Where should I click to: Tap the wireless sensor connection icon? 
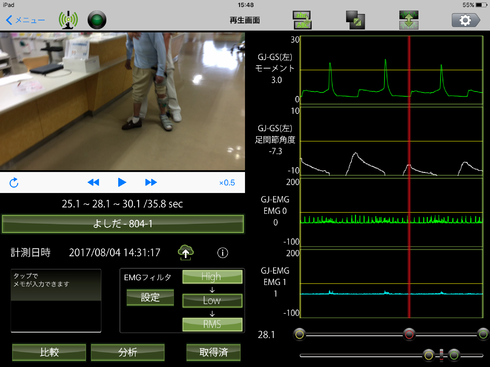coord(68,19)
